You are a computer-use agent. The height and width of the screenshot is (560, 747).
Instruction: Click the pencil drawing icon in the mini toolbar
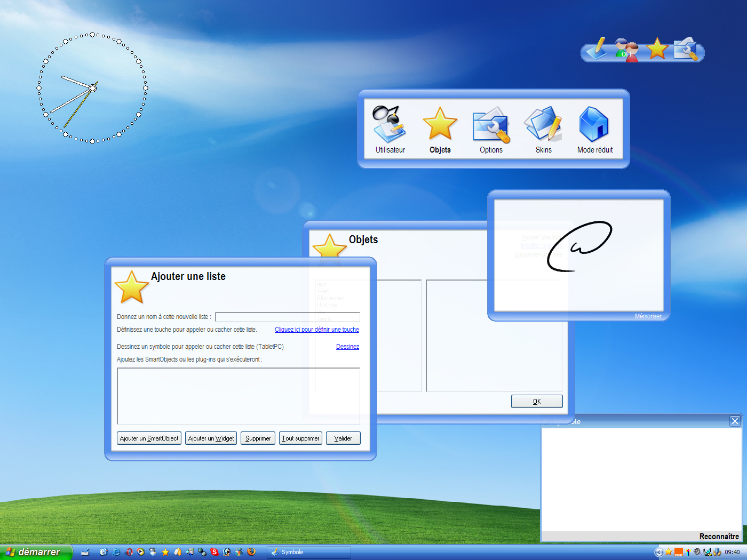click(x=598, y=49)
